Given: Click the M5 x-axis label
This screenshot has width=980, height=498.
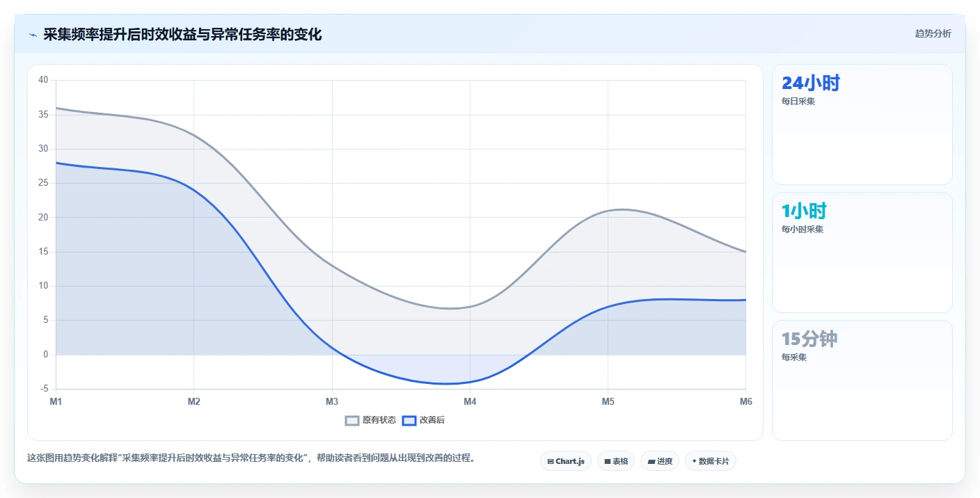Looking at the screenshot, I should point(608,401).
